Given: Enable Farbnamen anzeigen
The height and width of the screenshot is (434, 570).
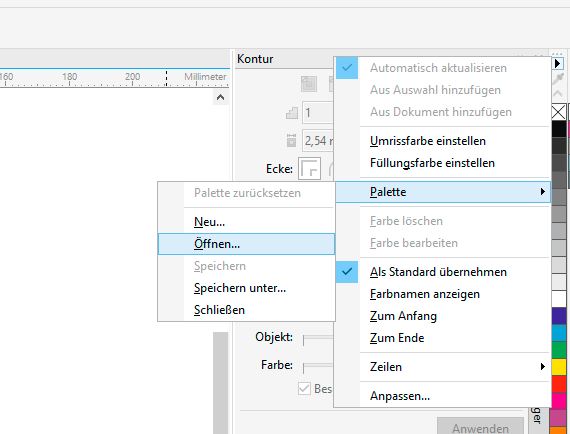Looking at the screenshot, I should pyautogui.click(x=442, y=294).
